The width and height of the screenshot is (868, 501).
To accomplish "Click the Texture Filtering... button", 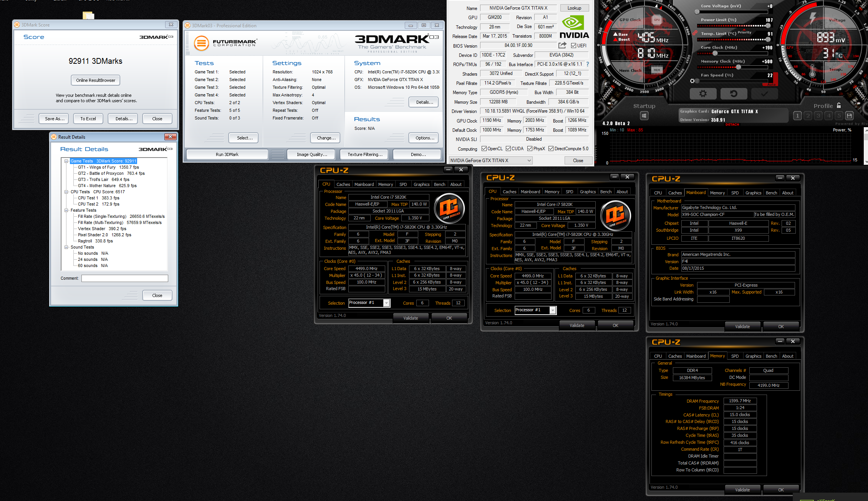I will [x=365, y=154].
